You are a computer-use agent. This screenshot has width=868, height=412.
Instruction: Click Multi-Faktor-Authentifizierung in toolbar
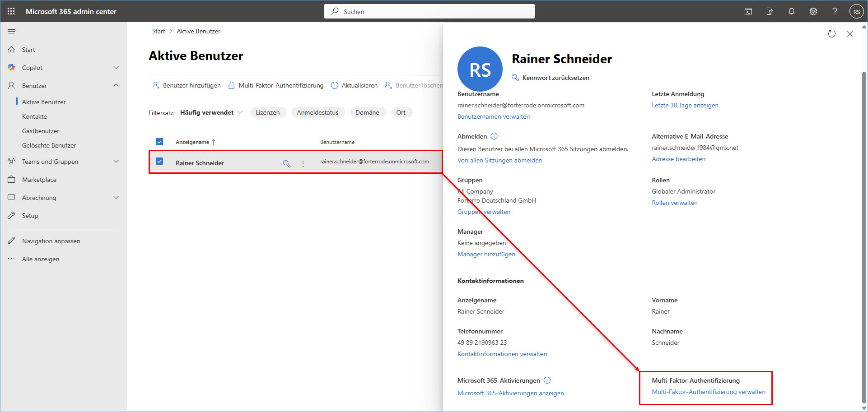[x=276, y=85]
